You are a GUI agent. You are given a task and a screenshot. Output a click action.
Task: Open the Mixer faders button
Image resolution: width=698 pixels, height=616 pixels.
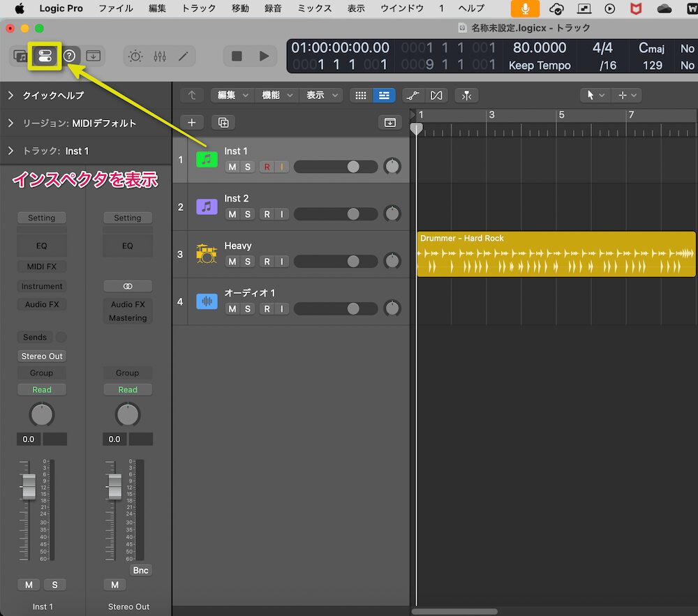point(159,56)
